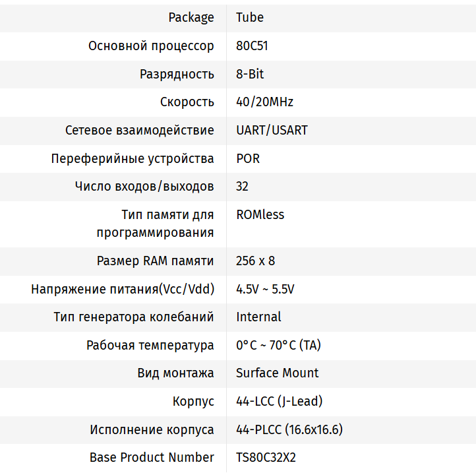Click the "Тип генератора колебаний" label
Image resolution: width=476 pixels, height=473 pixels.
pyautogui.click(x=134, y=317)
